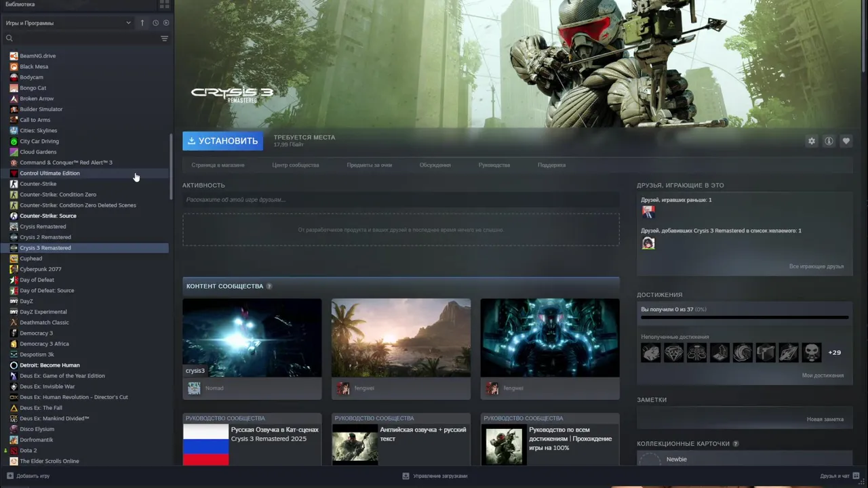Click avatar of friend who wishlisted game
868x488 pixels.
[x=648, y=243]
